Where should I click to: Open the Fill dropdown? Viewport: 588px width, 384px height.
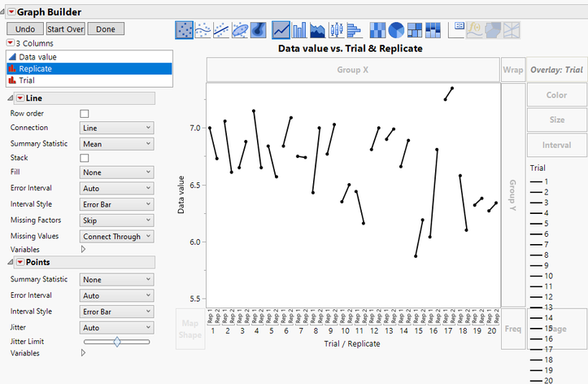(116, 172)
